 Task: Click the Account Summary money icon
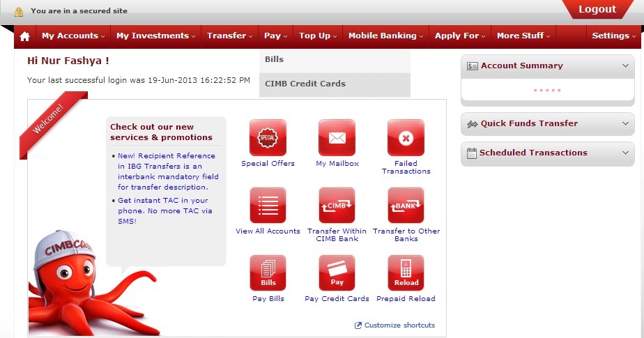click(473, 66)
